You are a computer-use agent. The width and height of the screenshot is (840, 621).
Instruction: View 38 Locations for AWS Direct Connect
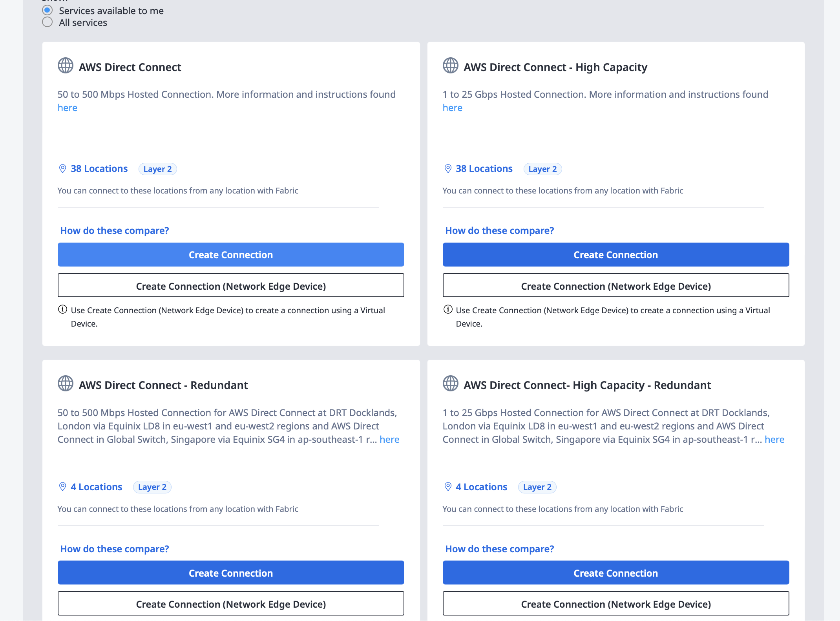point(99,169)
